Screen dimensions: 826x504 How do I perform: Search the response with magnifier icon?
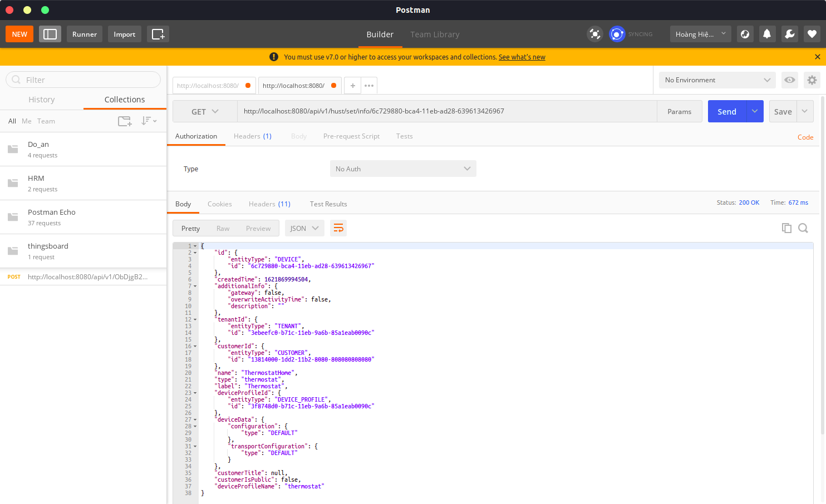tap(803, 228)
